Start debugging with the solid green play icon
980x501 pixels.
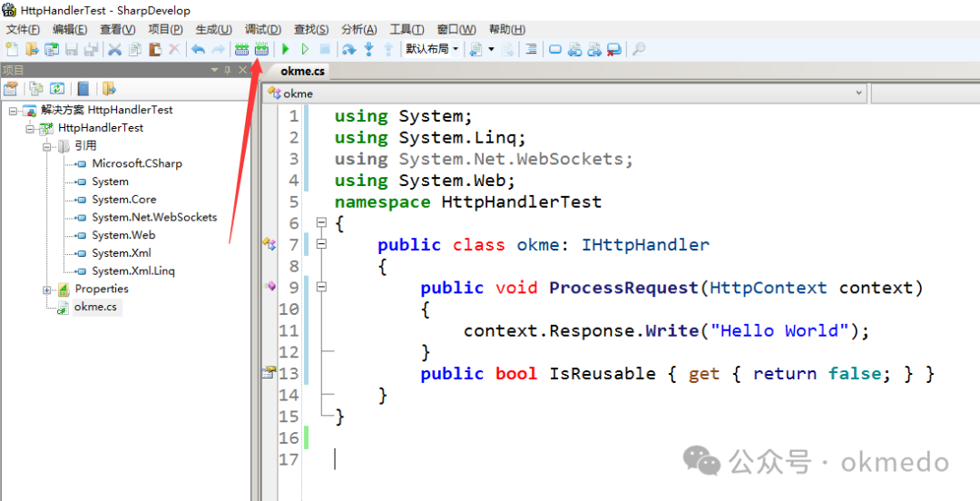pos(286,49)
